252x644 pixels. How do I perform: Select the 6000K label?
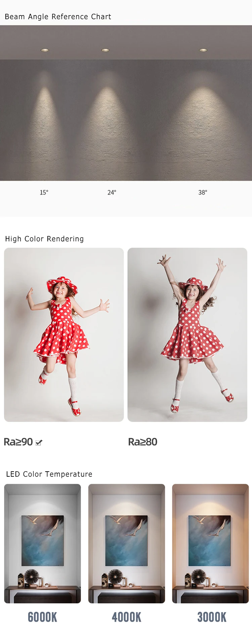42,617
